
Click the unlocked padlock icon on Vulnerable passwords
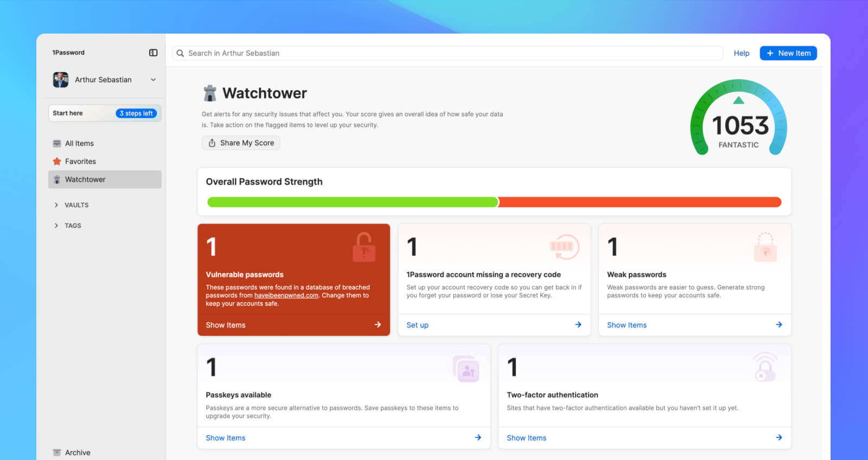point(364,247)
